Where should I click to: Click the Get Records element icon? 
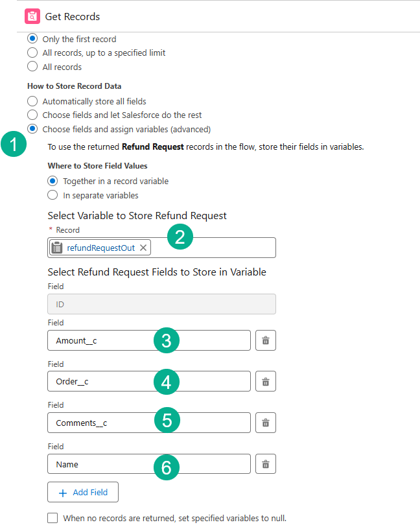32,16
